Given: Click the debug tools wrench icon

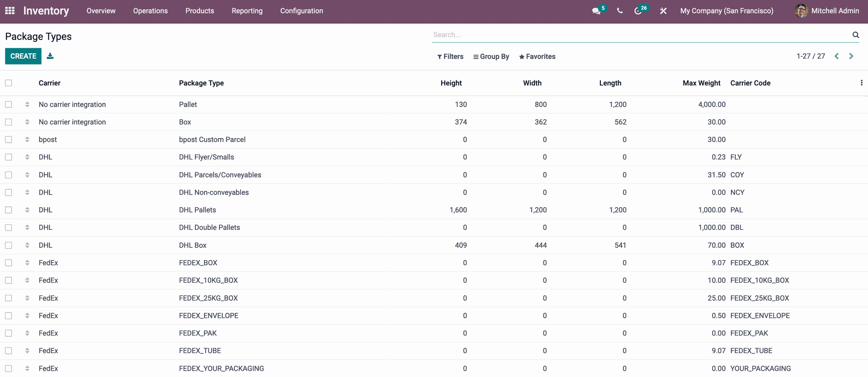Looking at the screenshot, I should [663, 11].
